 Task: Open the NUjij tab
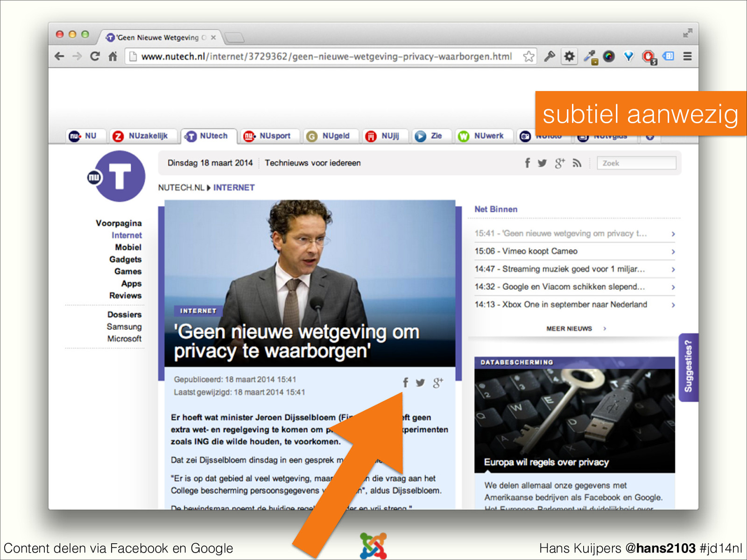pyautogui.click(x=386, y=136)
